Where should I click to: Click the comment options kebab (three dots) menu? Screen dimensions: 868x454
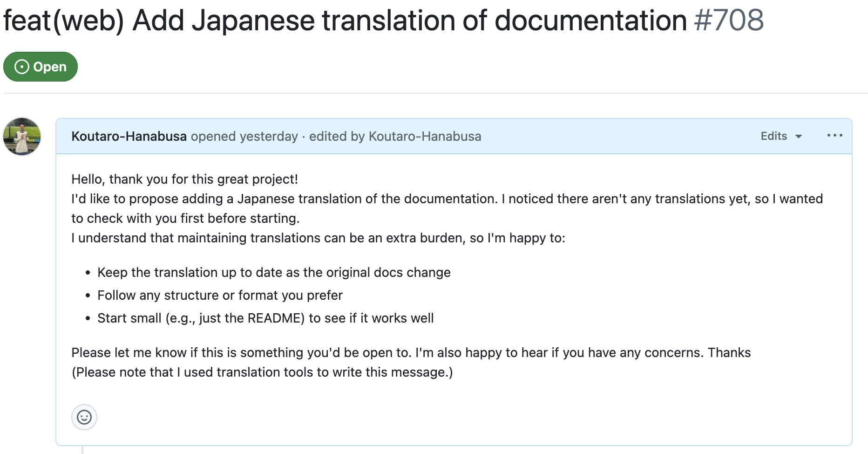(835, 136)
